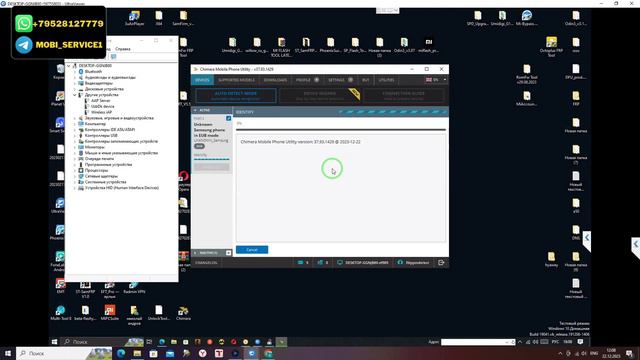Open the Справка menu in Device Manager
640x360 pixels.
[122, 49]
